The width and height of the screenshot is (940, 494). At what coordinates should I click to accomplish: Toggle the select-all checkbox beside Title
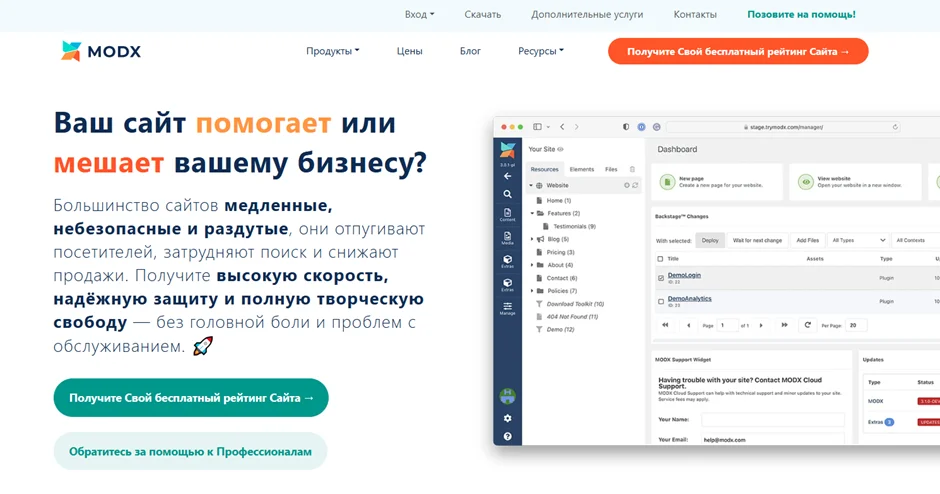point(660,259)
